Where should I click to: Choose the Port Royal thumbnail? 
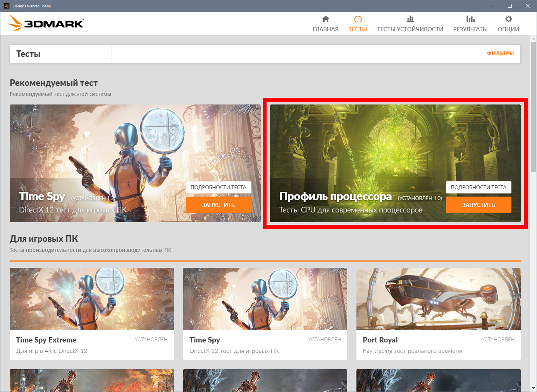pos(439,299)
